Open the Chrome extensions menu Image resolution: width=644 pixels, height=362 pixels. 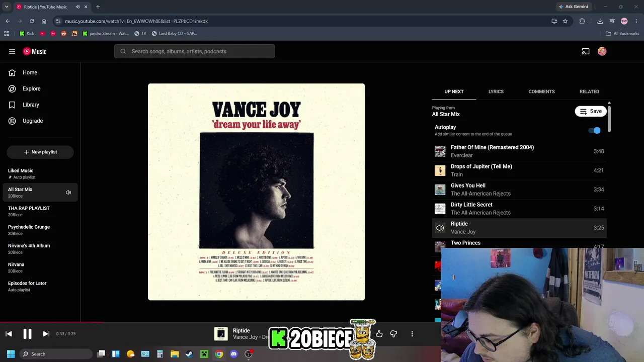coord(582,21)
